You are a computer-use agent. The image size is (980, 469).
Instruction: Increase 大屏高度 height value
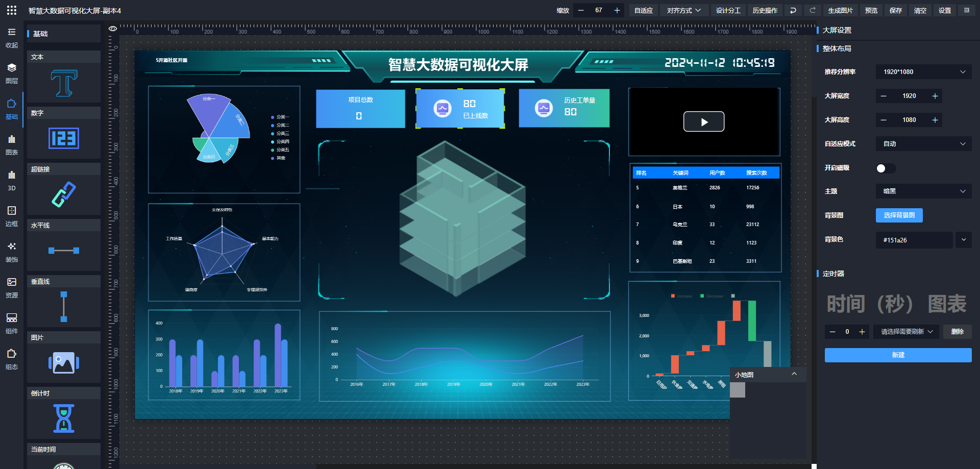[935, 120]
